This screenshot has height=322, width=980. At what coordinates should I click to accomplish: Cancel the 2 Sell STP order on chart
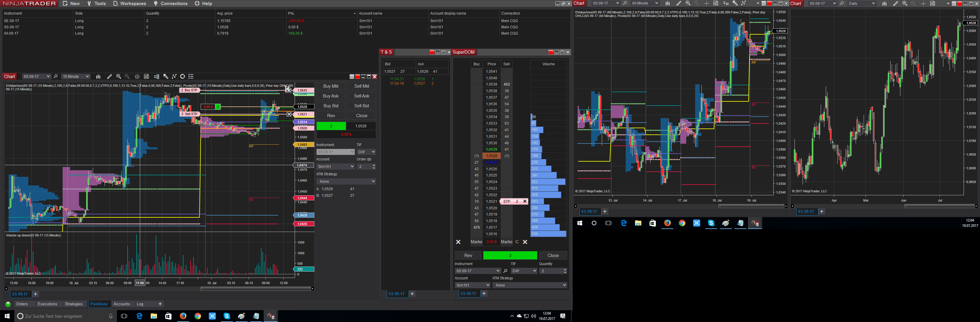pos(289,114)
